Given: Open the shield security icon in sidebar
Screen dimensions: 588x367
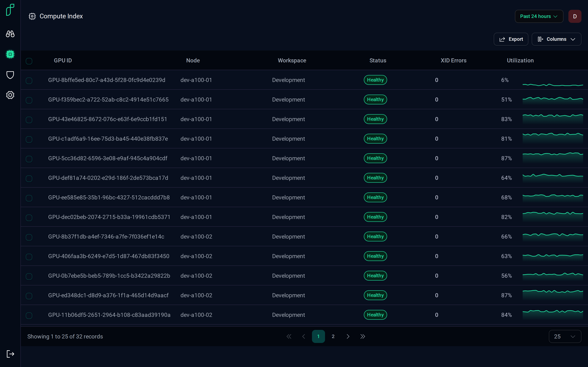Looking at the screenshot, I should (10, 75).
